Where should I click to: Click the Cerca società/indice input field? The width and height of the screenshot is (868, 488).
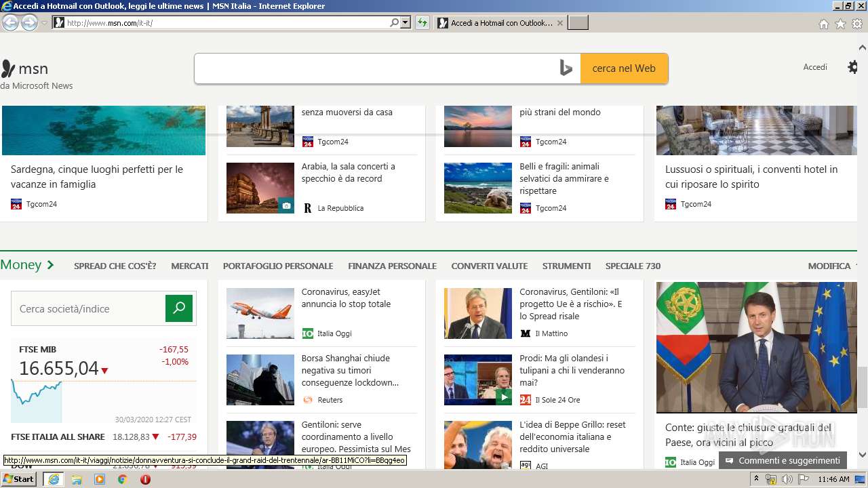(88, 308)
